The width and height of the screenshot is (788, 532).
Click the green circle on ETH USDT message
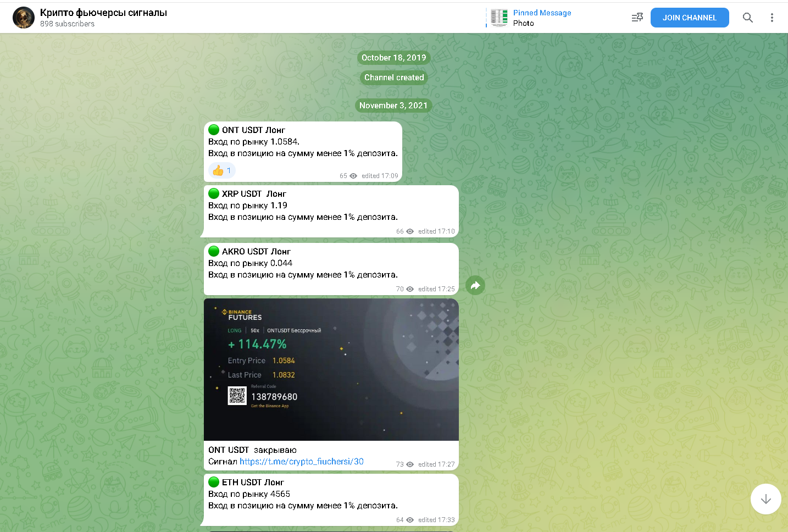coord(214,482)
